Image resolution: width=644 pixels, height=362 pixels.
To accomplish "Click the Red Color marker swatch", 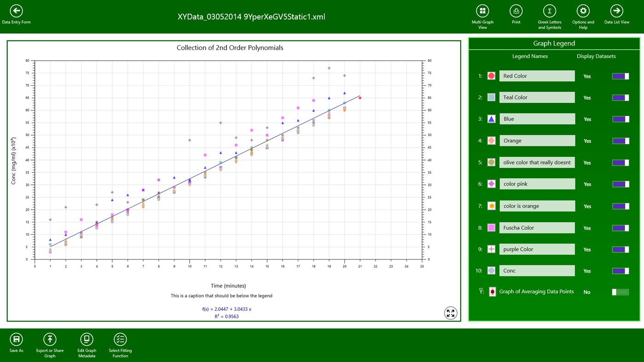I will click(x=491, y=76).
